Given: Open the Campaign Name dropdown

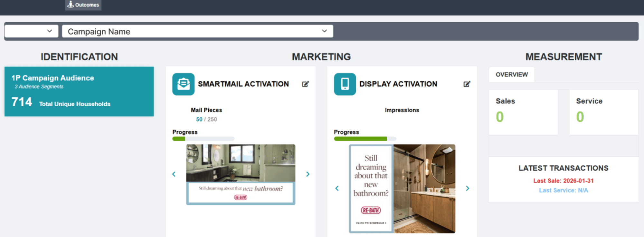Looking at the screenshot, I should click(x=197, y=31).
